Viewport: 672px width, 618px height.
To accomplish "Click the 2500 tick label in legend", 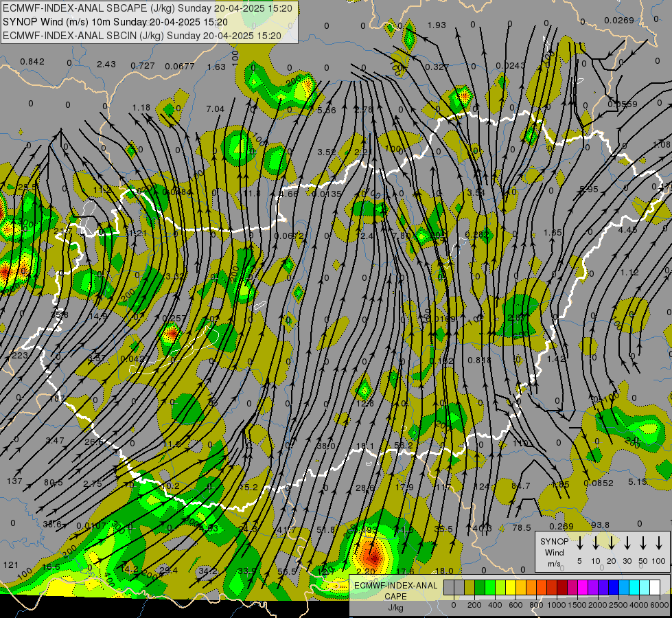I will click(x=618, y=605).
